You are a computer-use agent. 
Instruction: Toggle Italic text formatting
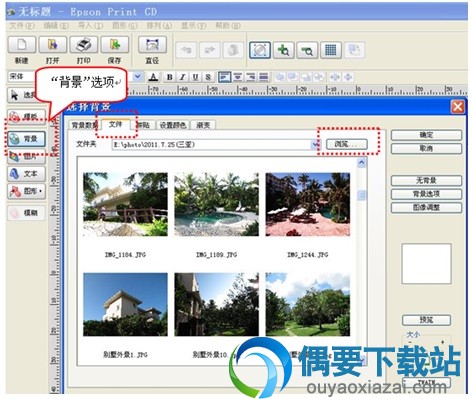click(x=182, y=77)
